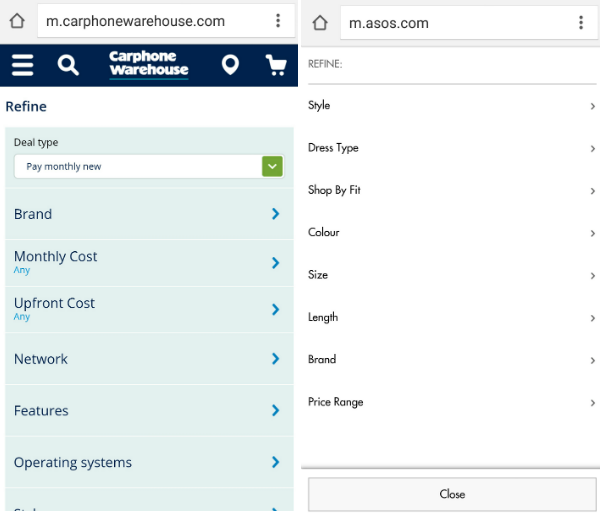Image resolution: width=600 pixels, height=516 pixels.
Task: Expand the ASOS Brand filter chevron
Action: click(593, 361)
